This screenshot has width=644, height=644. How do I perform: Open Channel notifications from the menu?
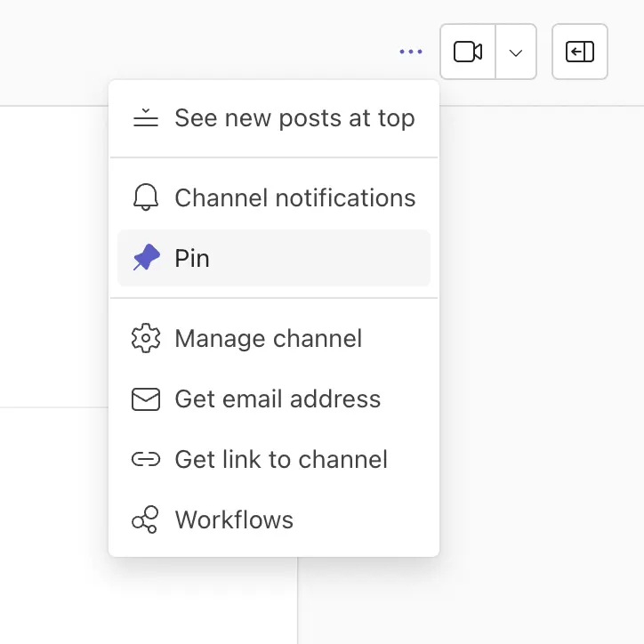[294, 197]
